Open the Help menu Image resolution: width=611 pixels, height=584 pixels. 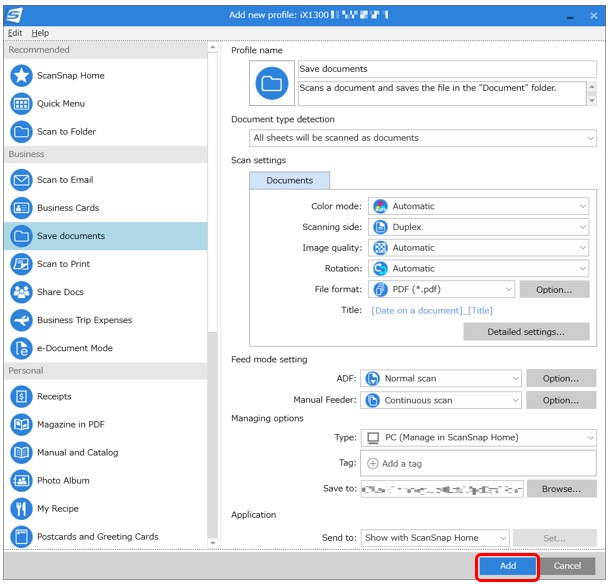(40, 33)
